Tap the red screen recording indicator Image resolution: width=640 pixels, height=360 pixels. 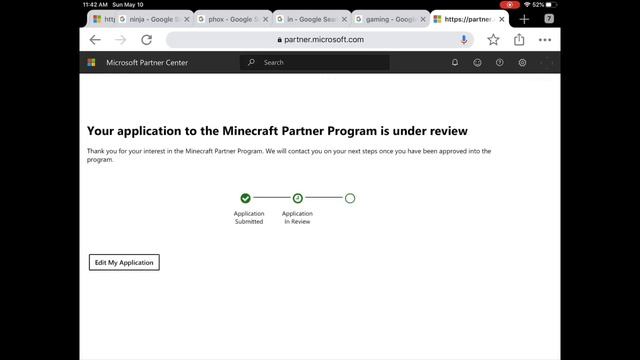click(x=510, y=5)
